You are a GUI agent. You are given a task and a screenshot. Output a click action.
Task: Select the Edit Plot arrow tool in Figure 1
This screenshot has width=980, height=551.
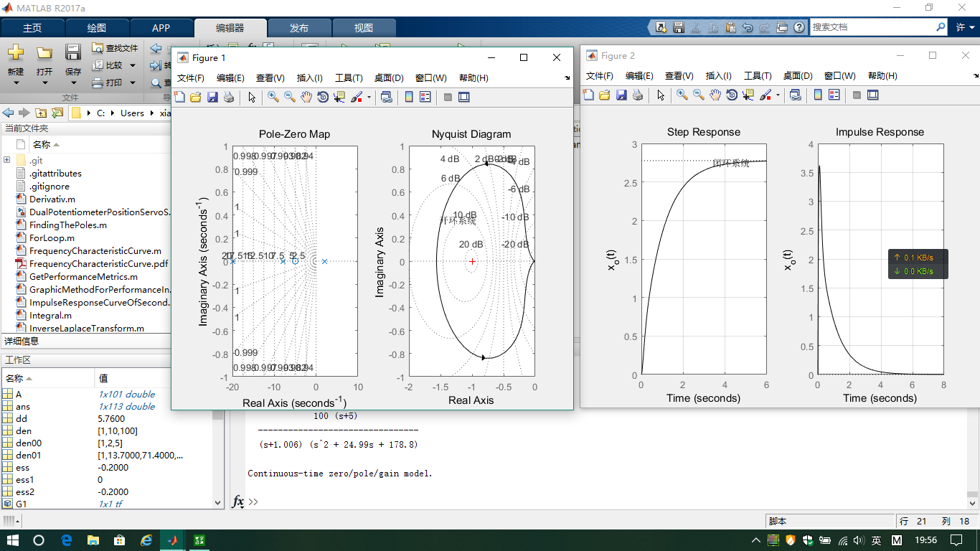point(252,97)
